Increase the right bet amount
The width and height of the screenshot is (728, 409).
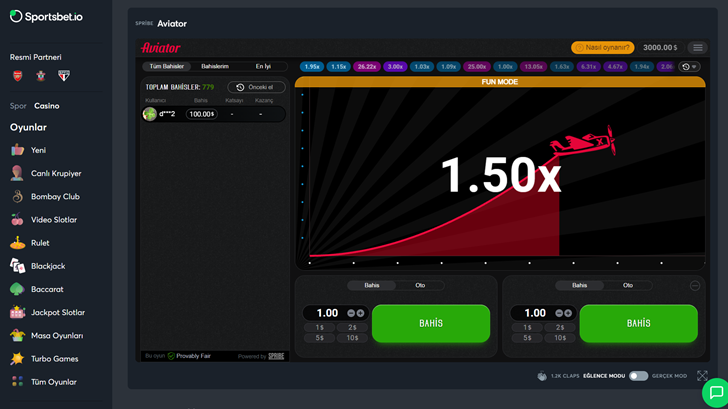[568, 313]
